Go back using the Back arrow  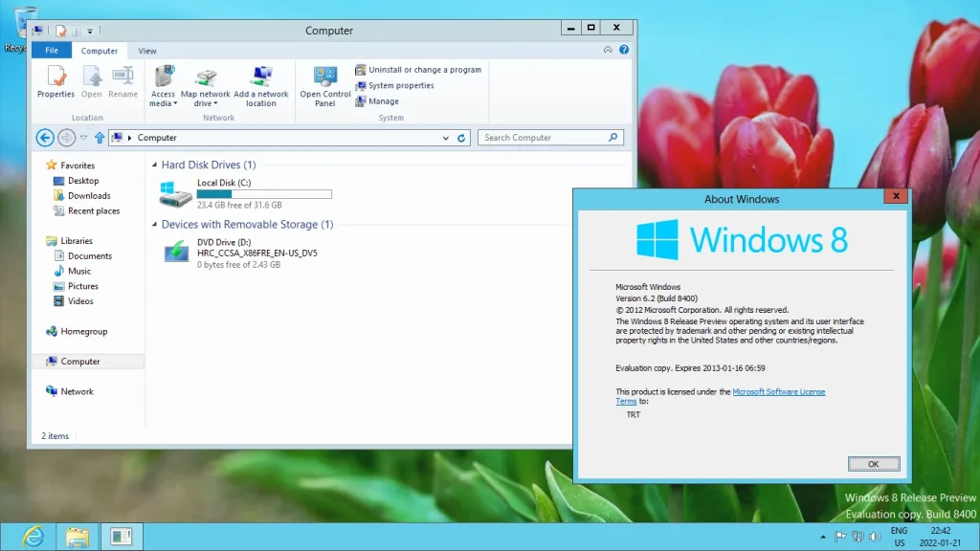45,138
